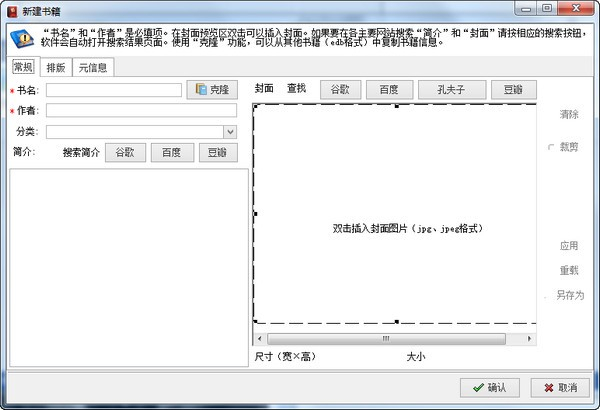This screenshot has width=600, height=410.
Task: Click the 重载 reload button
Action: 569,271
